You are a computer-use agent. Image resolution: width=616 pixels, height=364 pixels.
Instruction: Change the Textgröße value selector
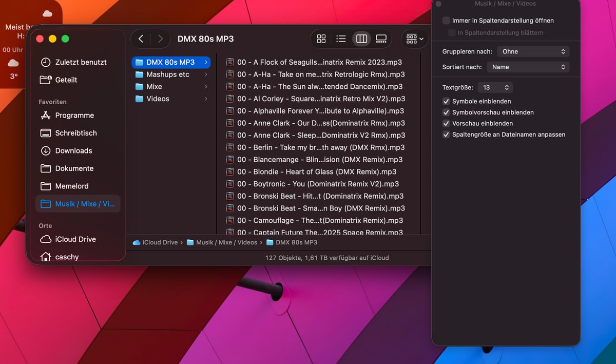(495, 87)
